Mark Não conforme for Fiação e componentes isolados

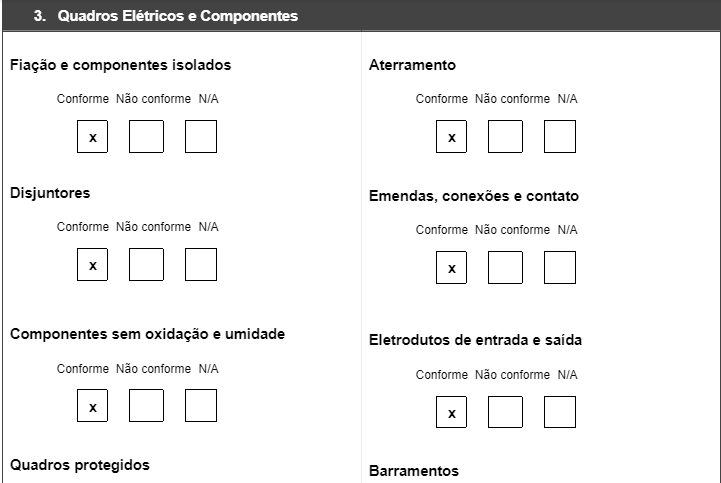point(146,137)
